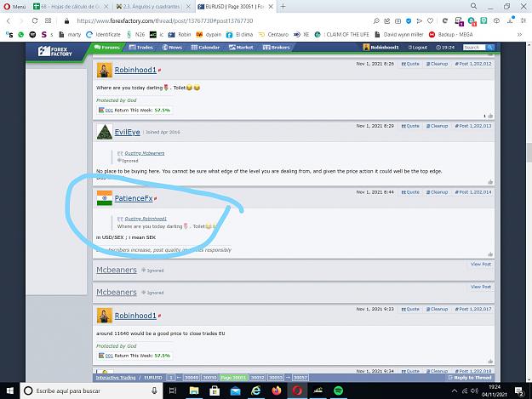Add page to bookmarks heart icon
Screen dimensions: 532x399
(430, 20)
